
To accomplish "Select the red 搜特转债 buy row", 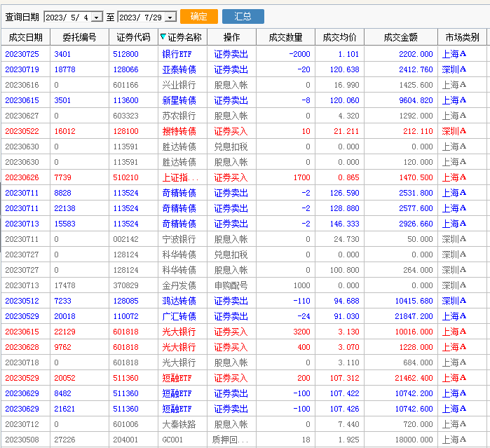I will tap(244, 131).
